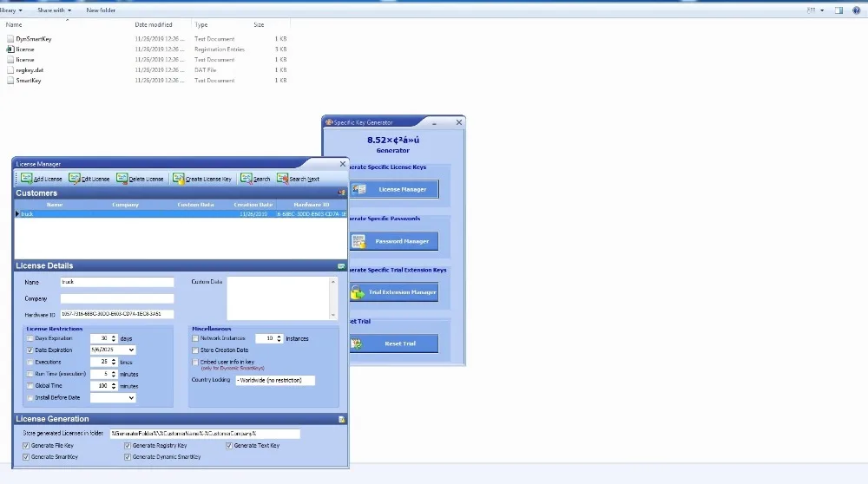Screen dimensions: 868x484
Task: Click the Search toolbar icon in License Manager
Action: pyautogui.click(x=247, y=178)
